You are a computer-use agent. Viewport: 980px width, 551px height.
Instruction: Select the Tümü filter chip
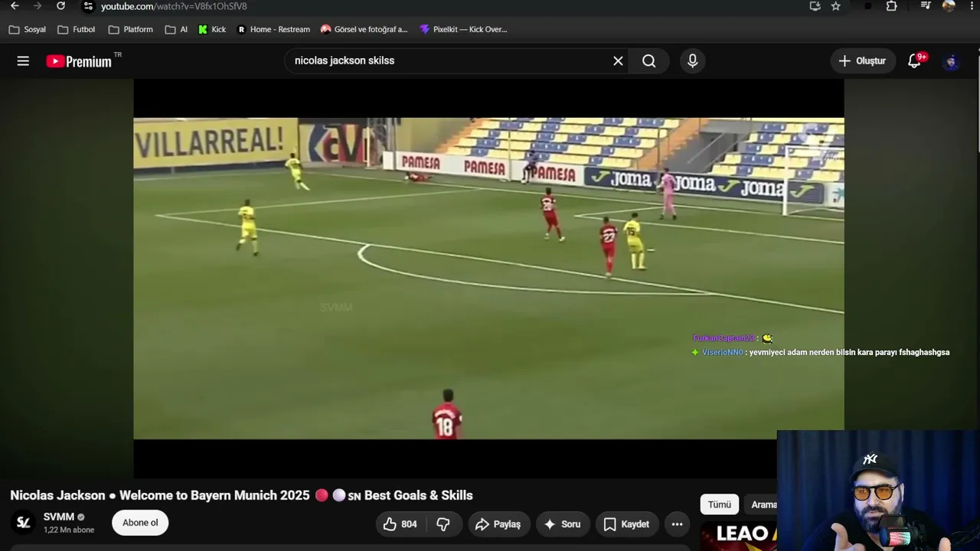coord(720,504)
